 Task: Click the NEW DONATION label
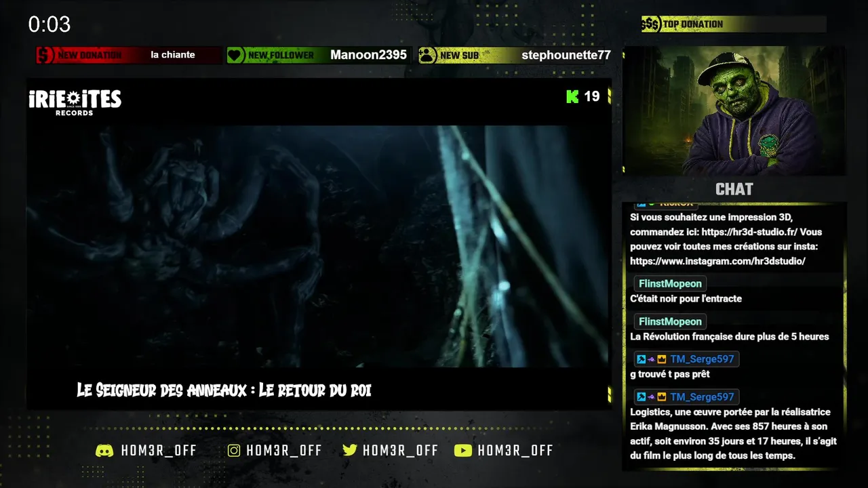click(90, 55)
